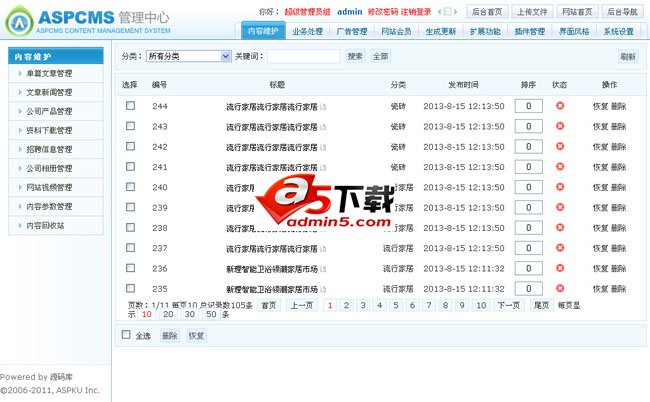Click the 后台首页 button
The width and height of the screenshot is (650, 402).
click(x=487, y=12)
